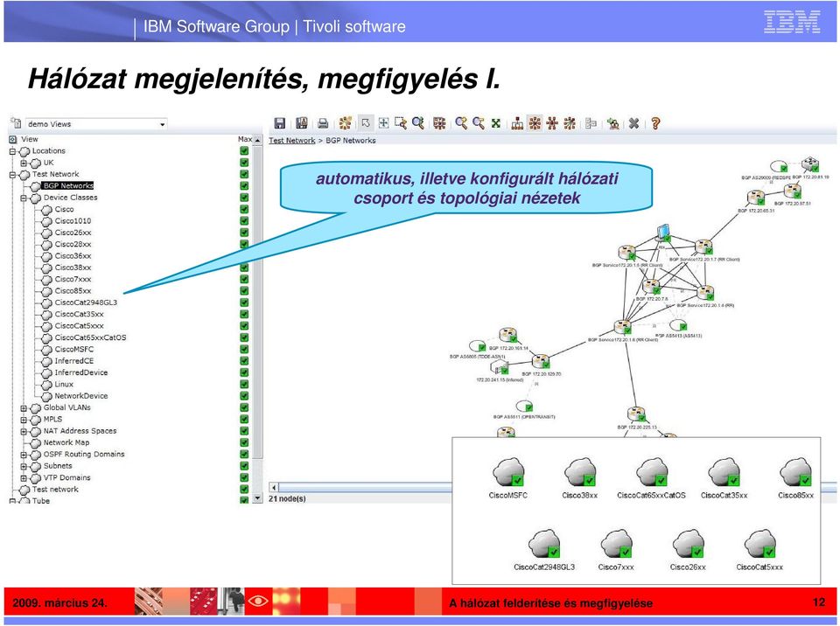The width and height of the screenshot is (840, 626).
Task: Toggle the Max checkbox for Device Classes row
Action: (244, 198)
